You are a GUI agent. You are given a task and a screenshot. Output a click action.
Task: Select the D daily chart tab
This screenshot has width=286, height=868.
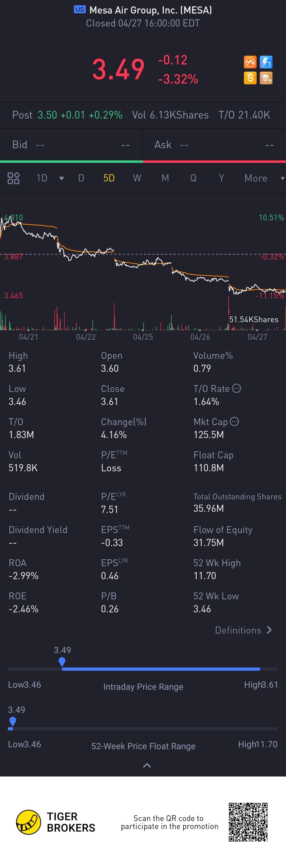coord(81,178)
